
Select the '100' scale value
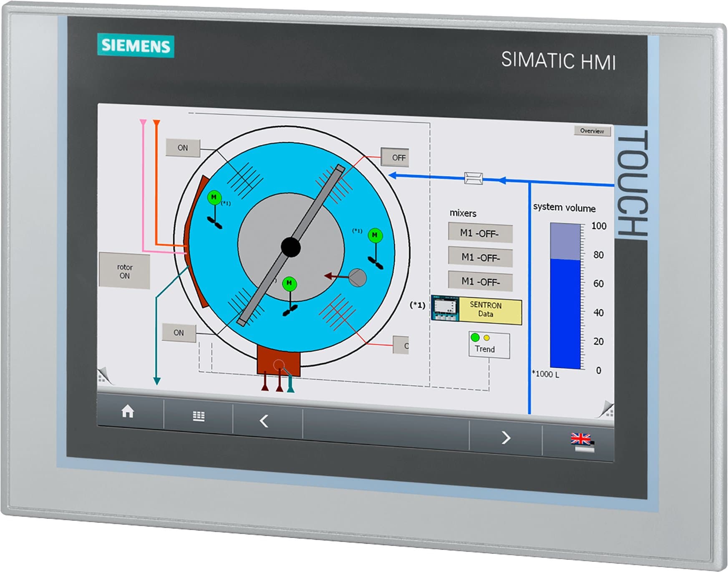pos(599,226)
